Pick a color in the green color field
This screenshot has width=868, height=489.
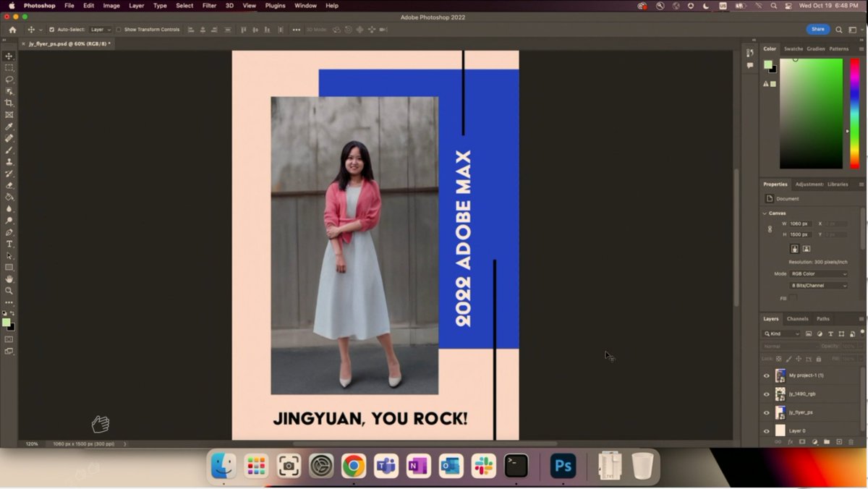(x=811, y=114)
